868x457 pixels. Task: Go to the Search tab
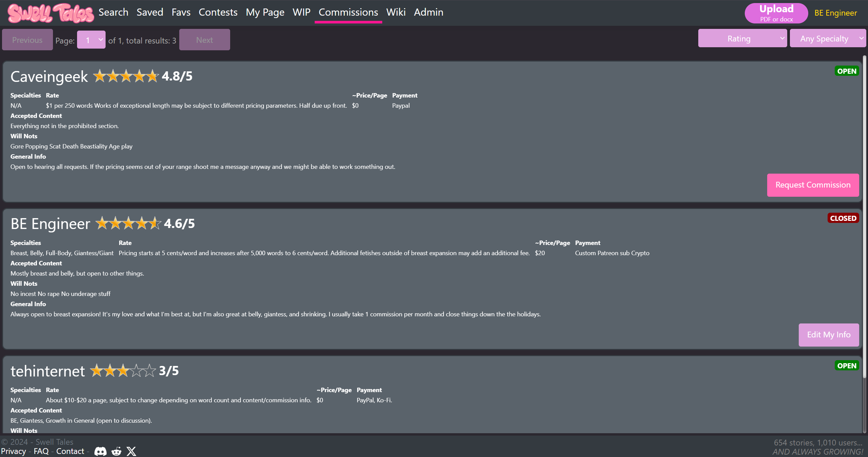pos(113,12)
